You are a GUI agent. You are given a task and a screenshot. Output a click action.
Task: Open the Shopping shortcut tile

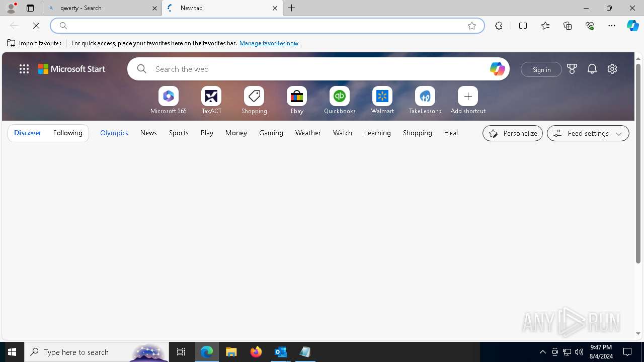(x=254, y=101)
